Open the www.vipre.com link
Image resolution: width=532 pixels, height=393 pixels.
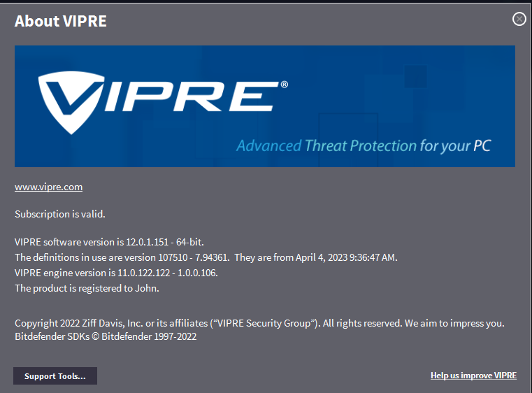[x=49, y=187]
